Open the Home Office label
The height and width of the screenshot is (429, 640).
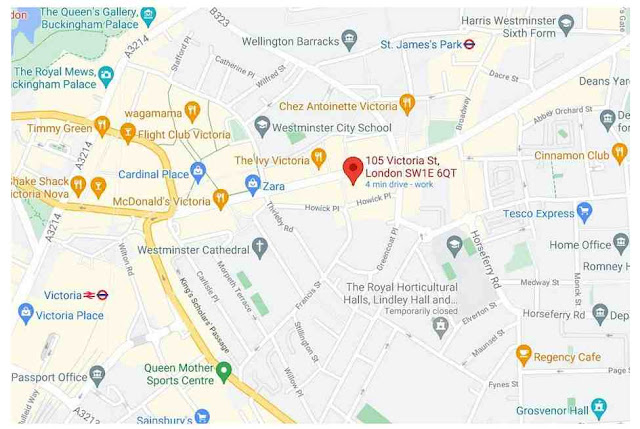tap(580, 245)
